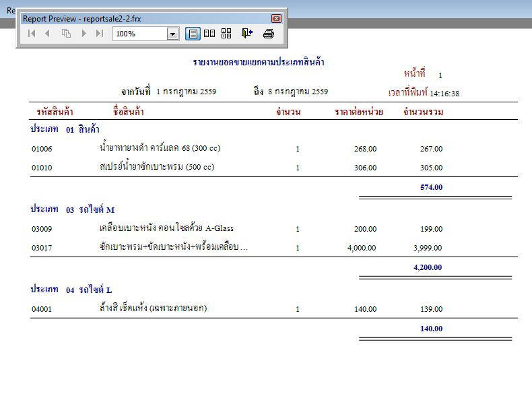The image size is (532, 402).
Task: Click report title รายงานยอดขายแยกตามประเภทสินค้า
Action: pyautogui.click(x=259, y=62)
